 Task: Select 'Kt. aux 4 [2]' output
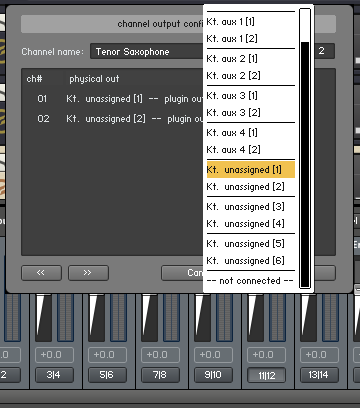251,150
